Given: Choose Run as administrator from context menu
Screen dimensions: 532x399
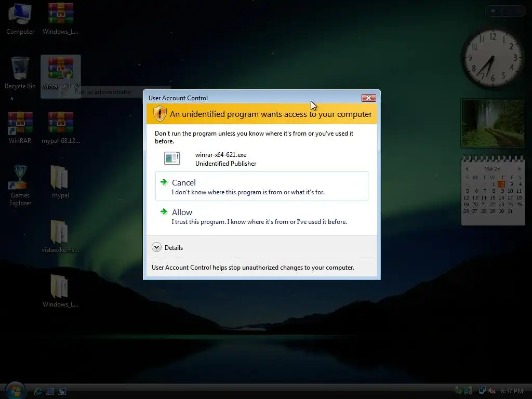Looking at the screenshot, I should pos(103,92).
